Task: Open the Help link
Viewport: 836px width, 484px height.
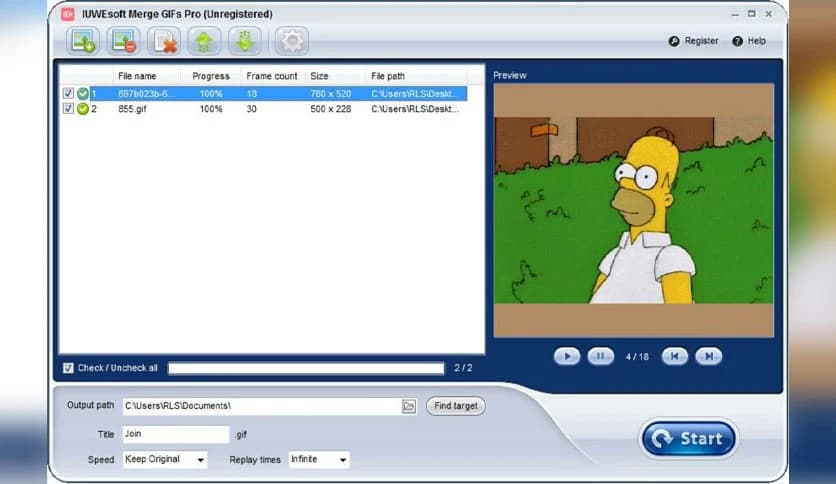Action: (757, 41)
